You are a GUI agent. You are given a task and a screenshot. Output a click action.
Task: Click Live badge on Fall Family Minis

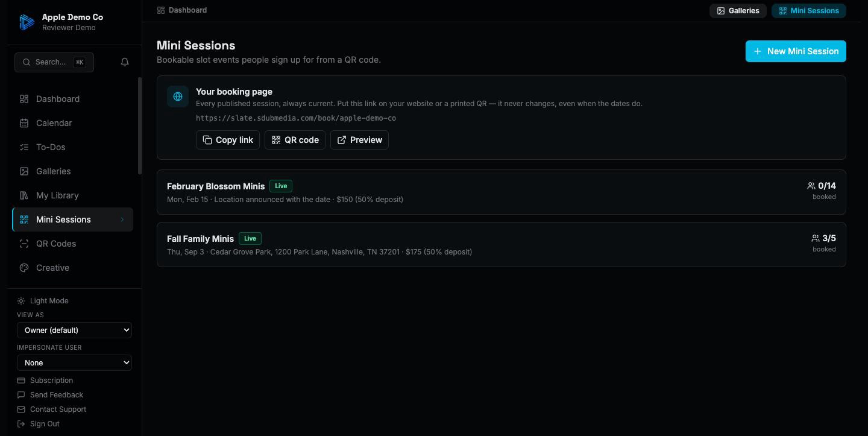pyautogui.click(x=250, y=238)
